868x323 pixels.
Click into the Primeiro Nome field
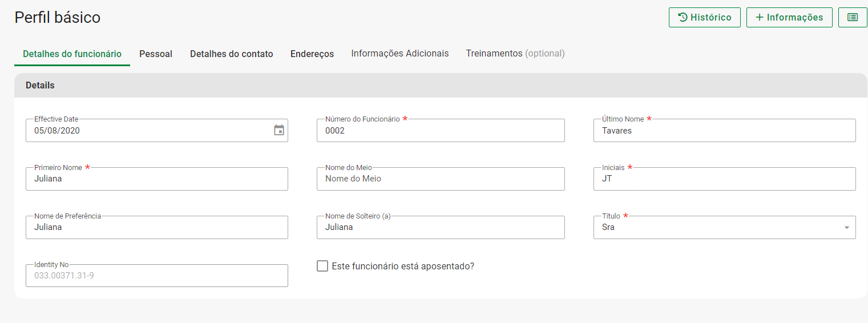click(x=156, y=179)
